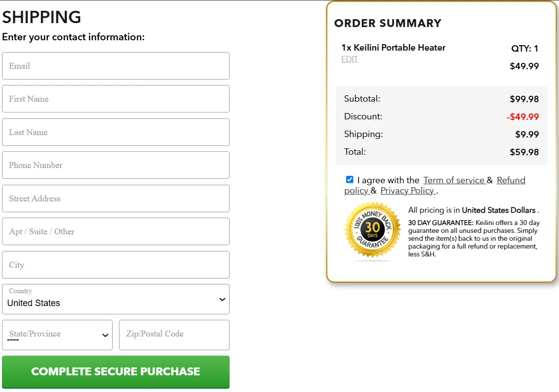The width and height of the screenshot is (559, 392).
Task: Select the City input field
Action: [116, 265]
